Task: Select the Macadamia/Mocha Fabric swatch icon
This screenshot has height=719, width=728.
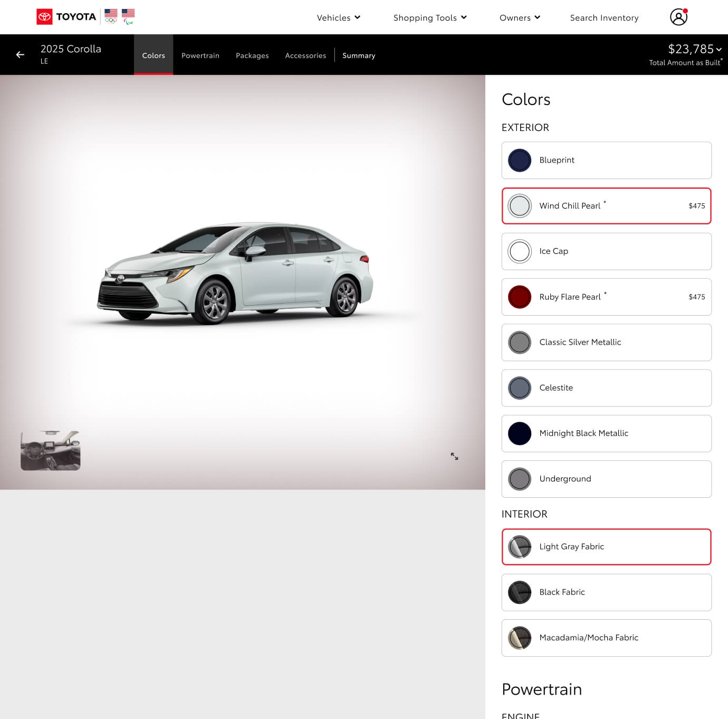Action: click(x=520, y=638)
